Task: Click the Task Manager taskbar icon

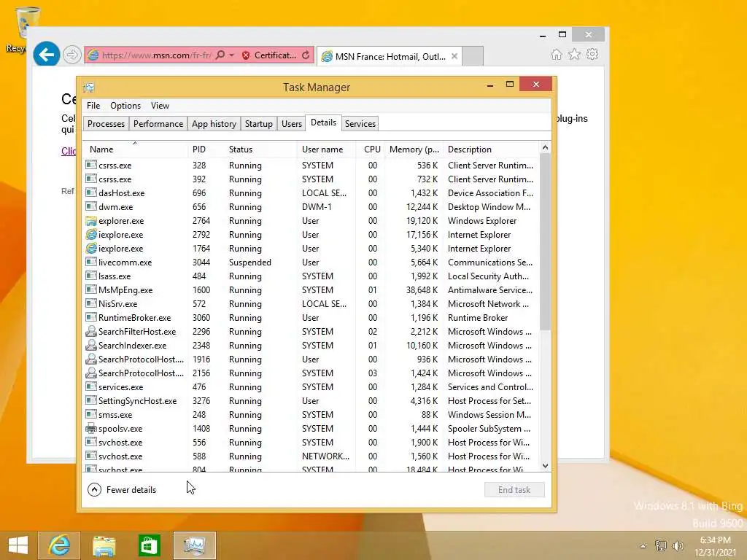Action: 194,545
